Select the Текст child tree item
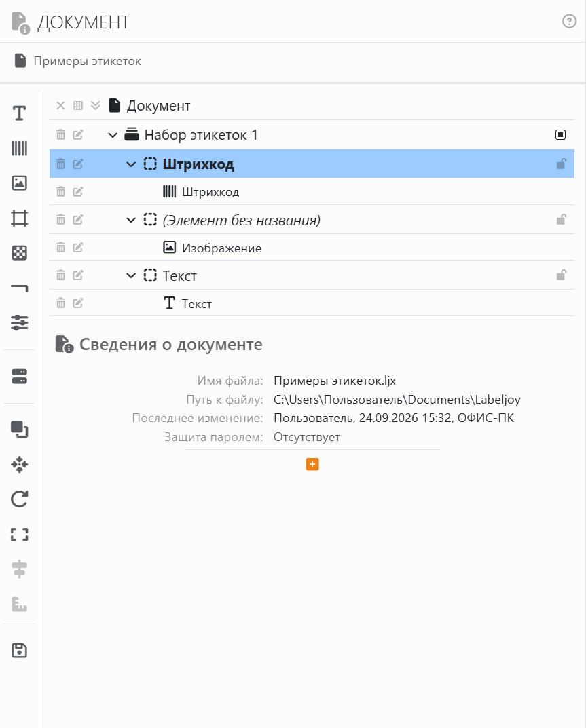The image size is (586, 728). (312, 303)
